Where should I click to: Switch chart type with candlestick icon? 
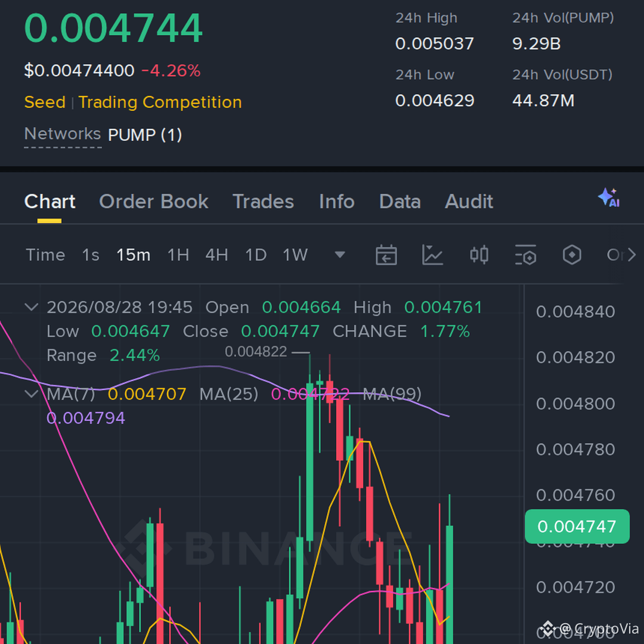pyautogui.click(x=479, y=255)
